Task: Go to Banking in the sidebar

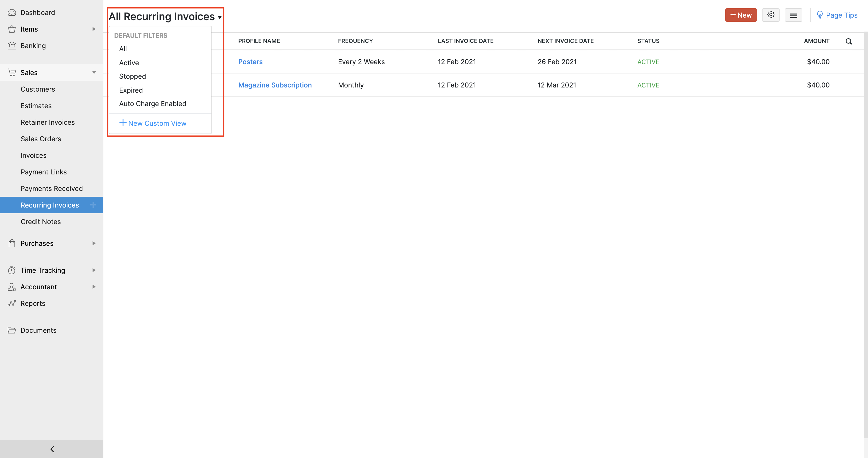Action: [x=33, y=46]
